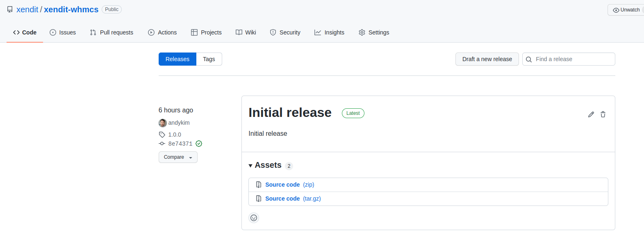This screenshot has height=233, width=644.
Task: Go to the Pull requests tab
Action: point(112,32)
